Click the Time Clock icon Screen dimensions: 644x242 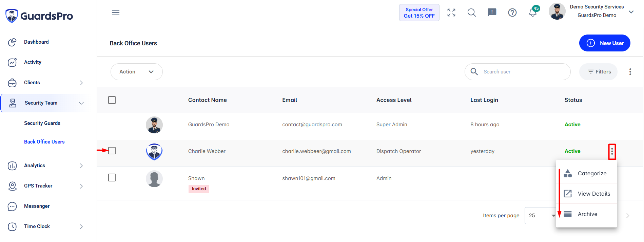coord(12,226)
